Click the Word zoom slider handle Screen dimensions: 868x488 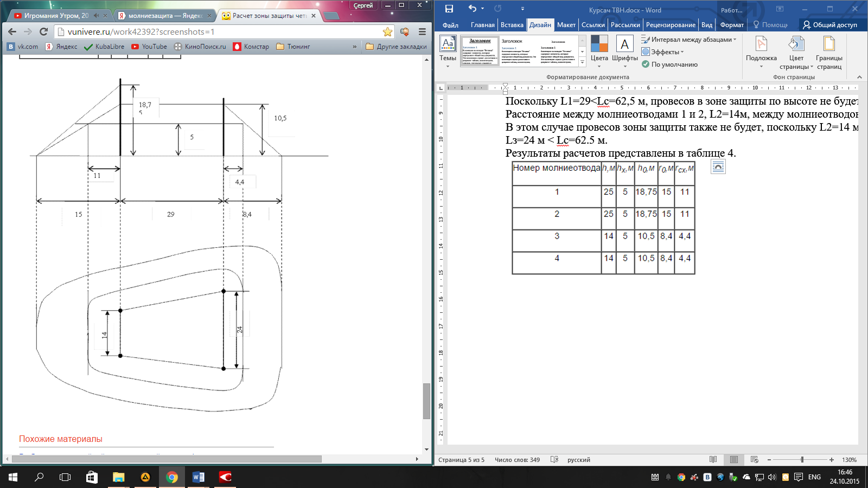(802, 460)
